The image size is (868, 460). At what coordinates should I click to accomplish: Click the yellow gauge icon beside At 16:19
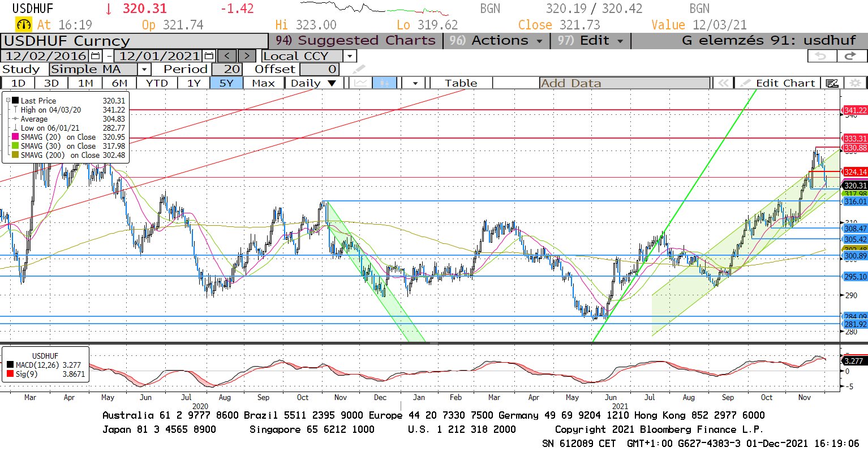pyautogui.click(x=24, y=25)
